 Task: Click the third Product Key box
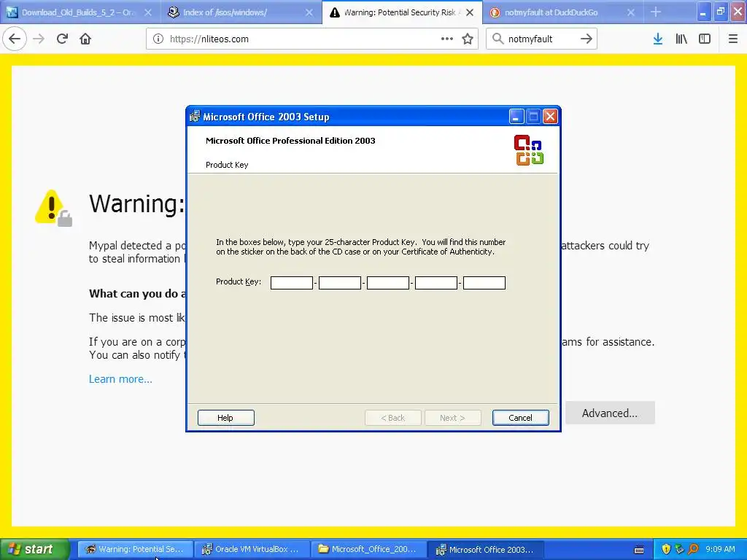pos(388,283)
